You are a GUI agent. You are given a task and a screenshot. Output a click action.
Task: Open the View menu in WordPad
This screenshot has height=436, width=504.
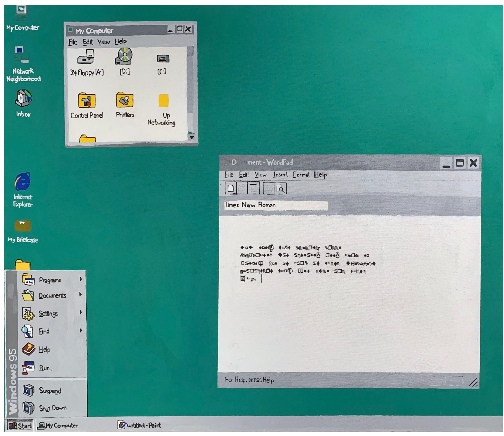coord(261,174)
